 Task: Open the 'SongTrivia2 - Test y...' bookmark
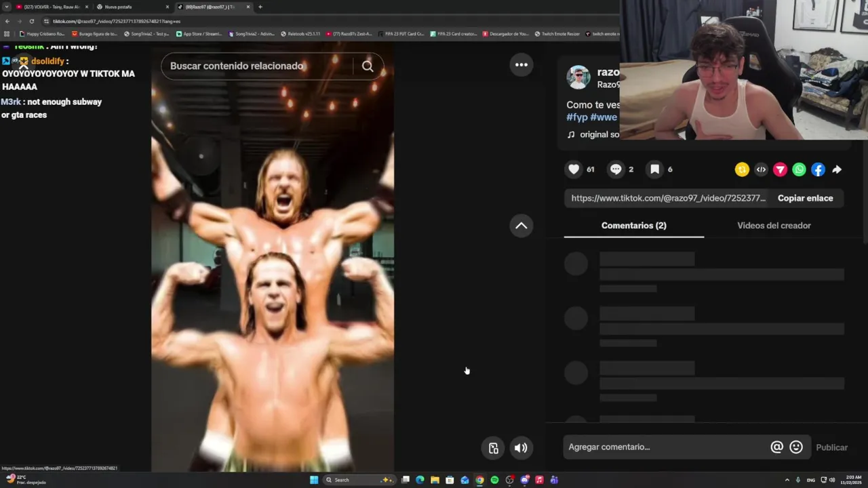point(146,34)
